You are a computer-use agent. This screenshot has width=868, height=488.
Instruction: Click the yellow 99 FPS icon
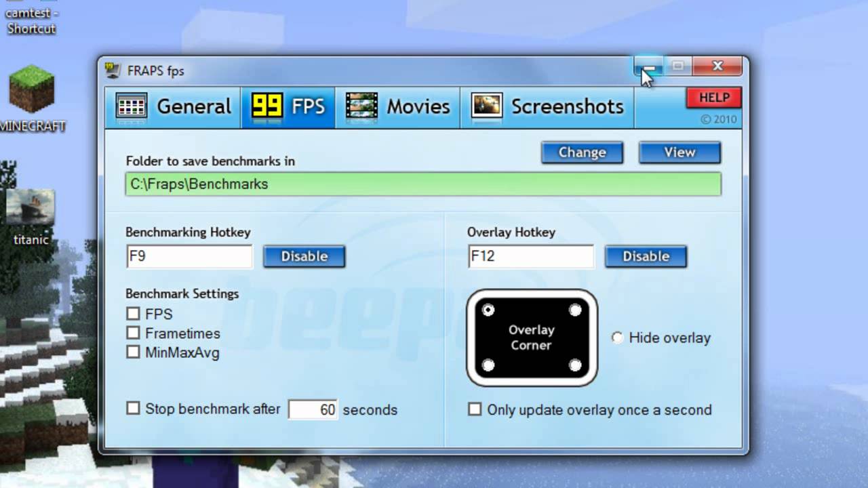tap(267, 106)
